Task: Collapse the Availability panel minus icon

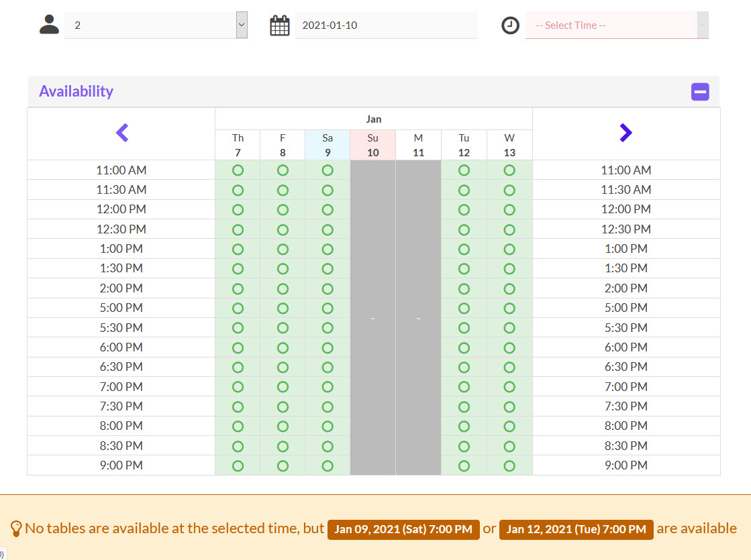Action: (700, 91)
